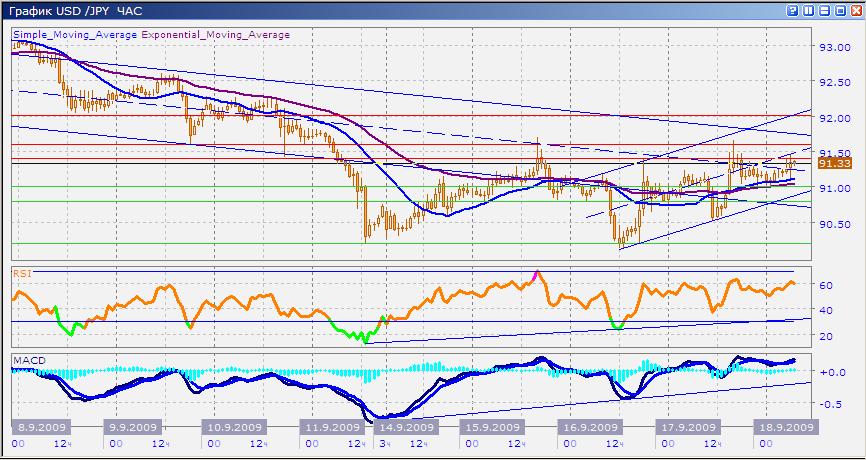This screenshot has width=866, height=460.
Task: Click the horizontal split panes icon
Action: [x=823, y=10]
